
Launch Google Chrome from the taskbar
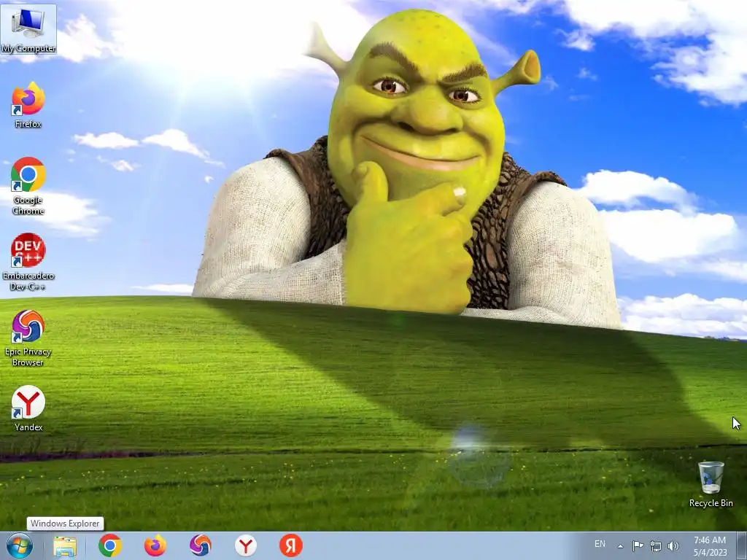coord(110,545)
